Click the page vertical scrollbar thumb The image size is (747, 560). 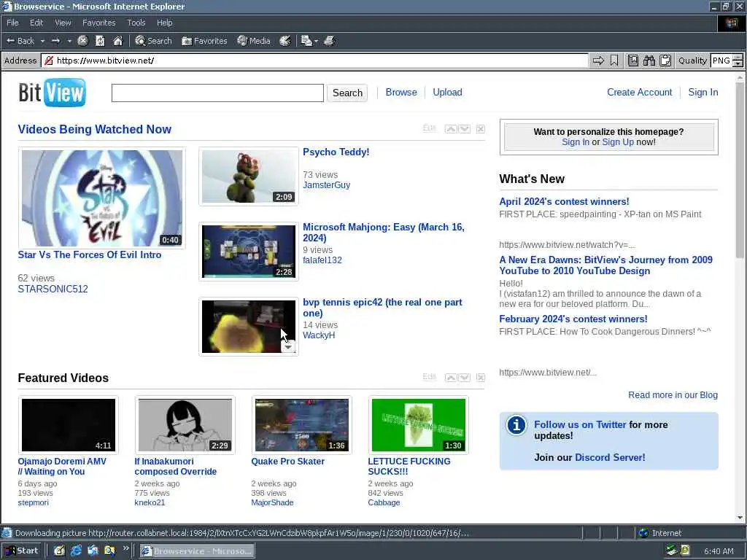click(740, 171)
